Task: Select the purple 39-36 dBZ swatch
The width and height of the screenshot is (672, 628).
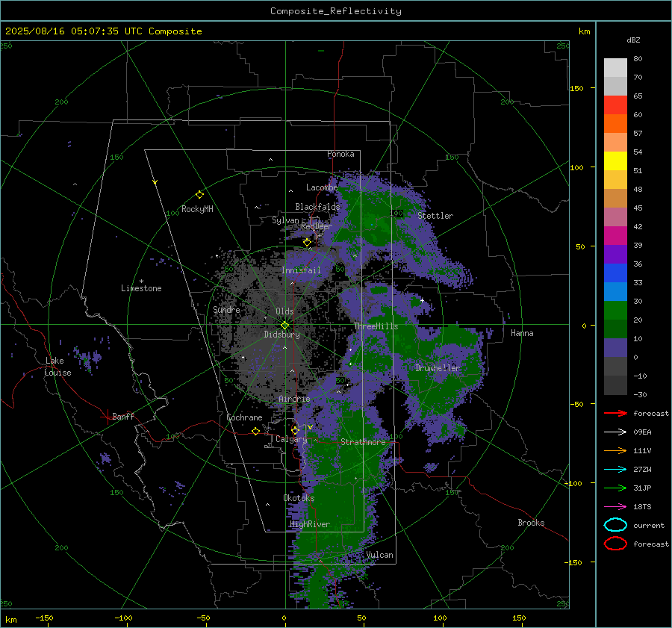Action: pyautogui.click(x=615, y=255)
